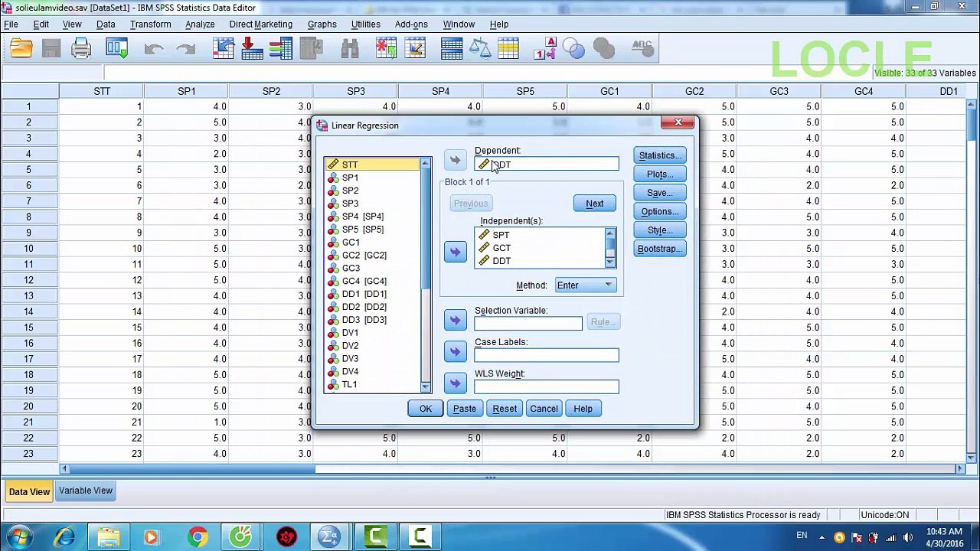Click the Select cases icon
The height and width of the screenshot is (551, 980).
coord(509,50)
